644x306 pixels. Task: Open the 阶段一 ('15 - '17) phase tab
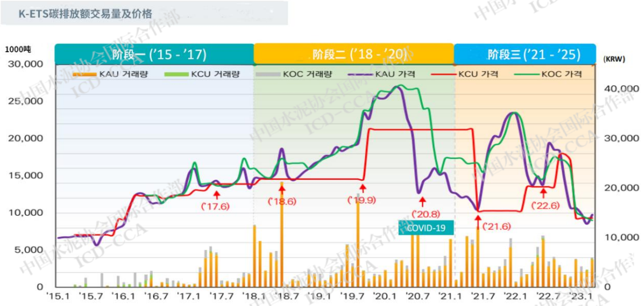pyautogui.click(x=154, y=54)
